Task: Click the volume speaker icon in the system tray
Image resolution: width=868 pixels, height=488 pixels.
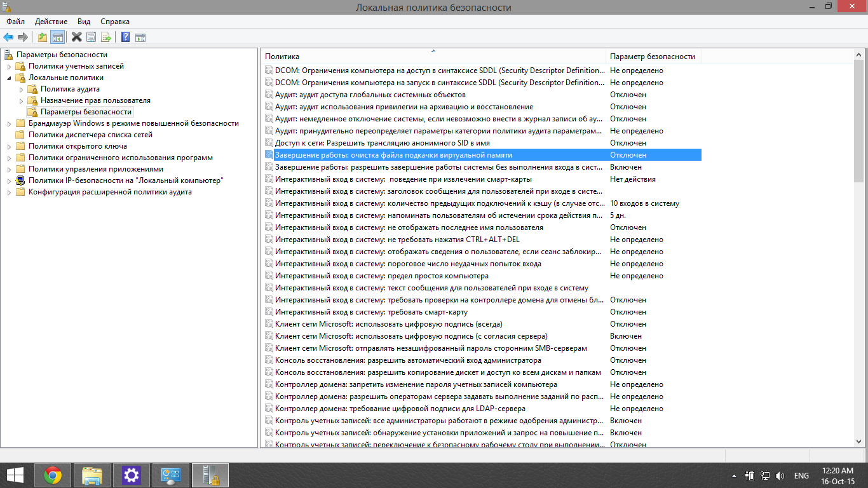Action: click(780, 476)
